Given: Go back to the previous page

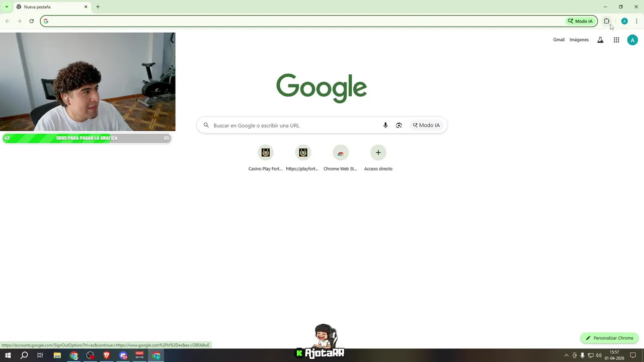Looking at the screenshot, I should point(8,21).
